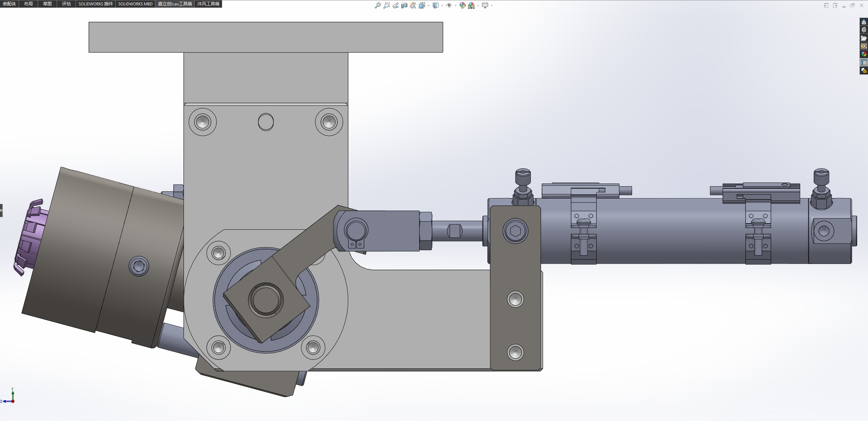Image resolution: width=868 pixels, height=421 pixels.
Task: Switch to the 装配体 tab
Action: (9, 4)
